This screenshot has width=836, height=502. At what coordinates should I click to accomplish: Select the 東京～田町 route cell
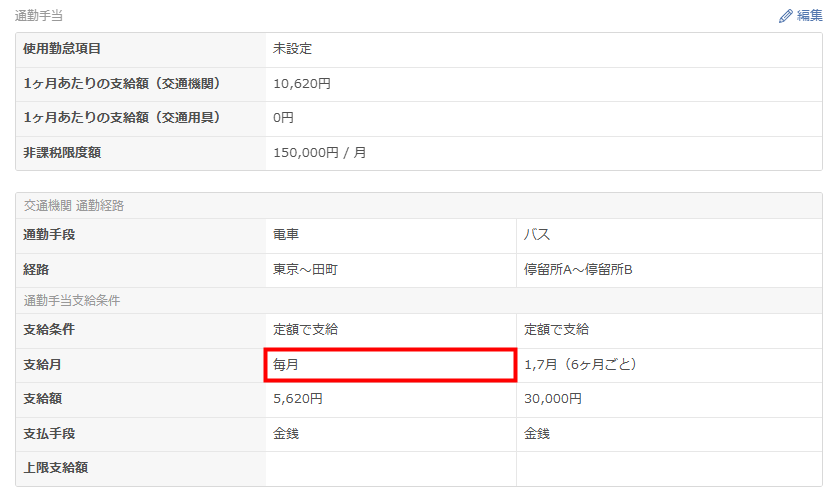(391, 270)
